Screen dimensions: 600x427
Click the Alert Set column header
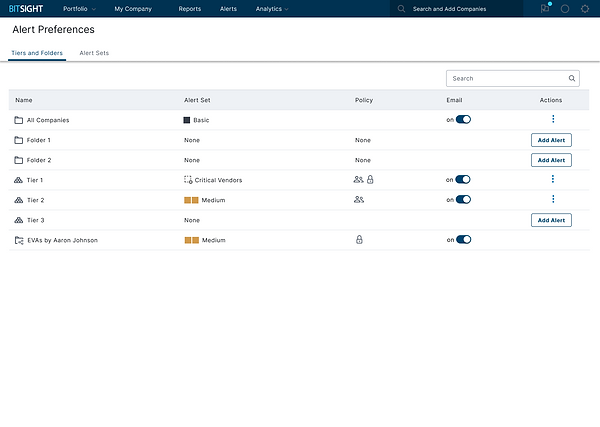[197, 100]
